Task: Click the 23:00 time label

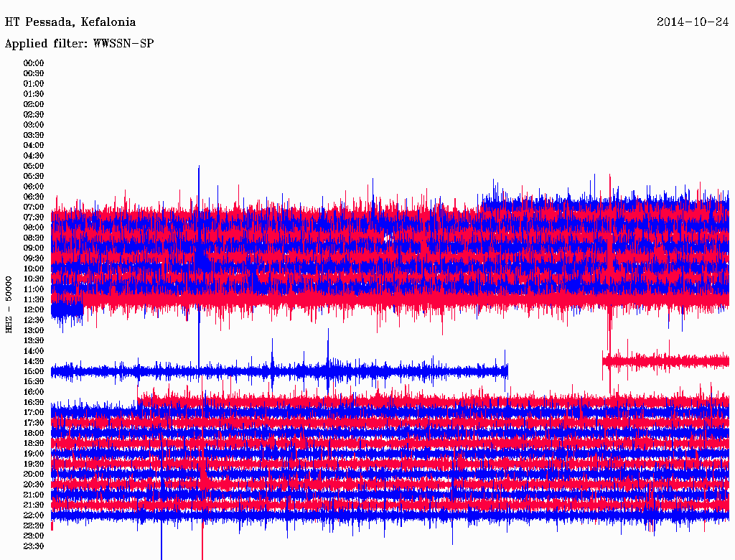Action: tap(34, 536)
